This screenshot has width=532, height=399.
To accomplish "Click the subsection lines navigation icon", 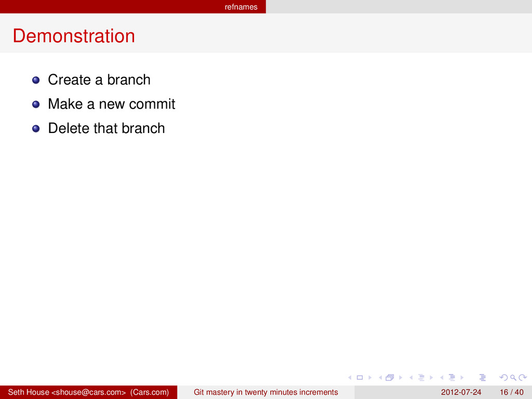I will 421,378.
